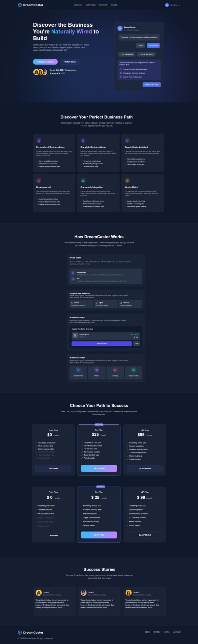The image size is (198, 644).
Task: Click the star icon next to the 4.8 rating
Action: [x=135, y=337]
